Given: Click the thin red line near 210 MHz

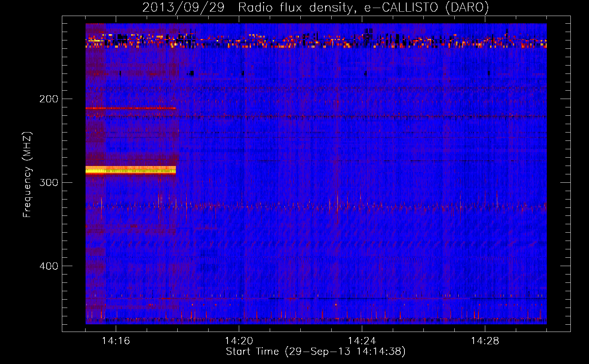Looking at the screenshot, I should 131,108.
